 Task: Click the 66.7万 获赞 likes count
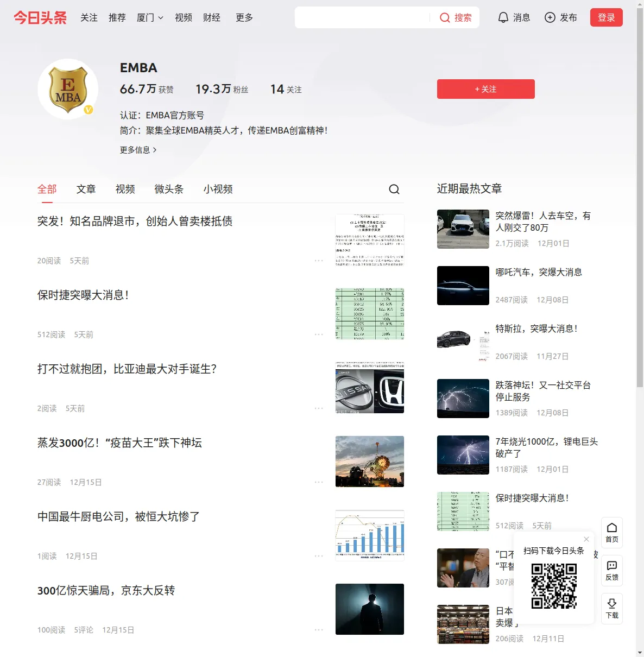(147, 89)
